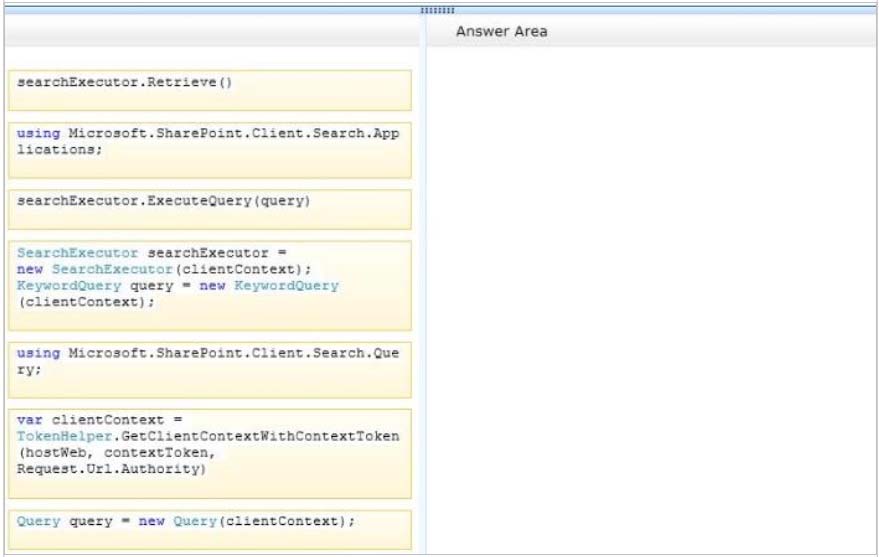This screenshot has width=879, height=557.
Task: Pick the using Search.Applications namespace block
Action: pyautogui.click(x=210, y=150)
